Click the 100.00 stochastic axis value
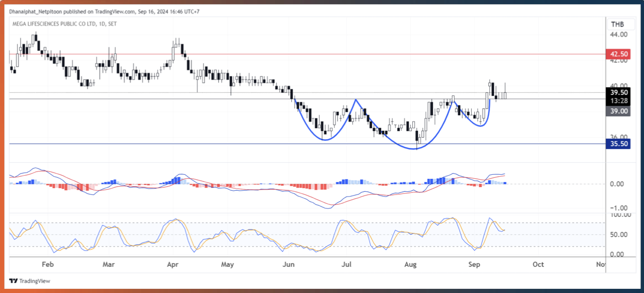The image size is (644, 293). [x=621, y=215]
